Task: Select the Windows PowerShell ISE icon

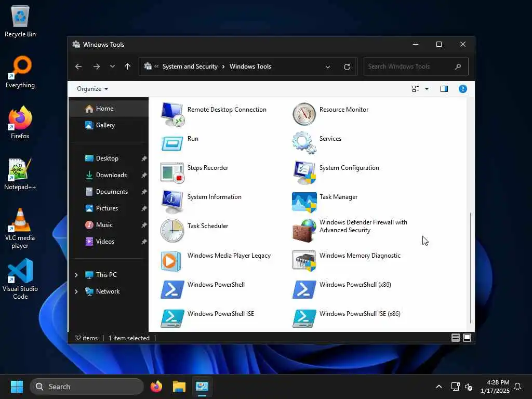Action: pyautogui.click(x=172, y=318)
